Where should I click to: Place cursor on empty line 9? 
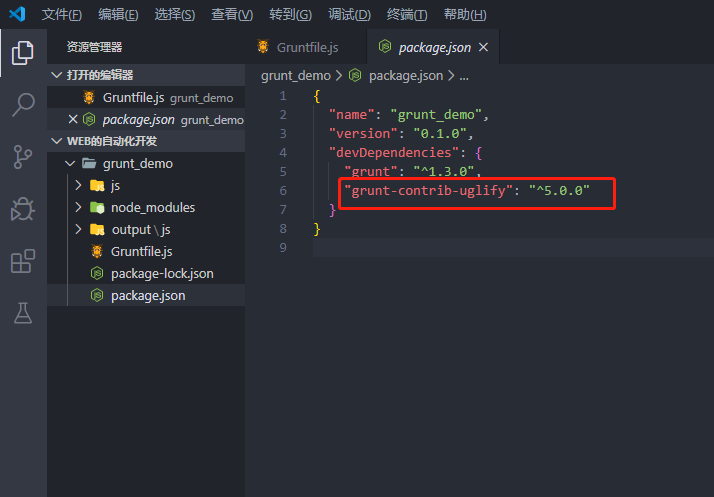(x=513, y=247)
